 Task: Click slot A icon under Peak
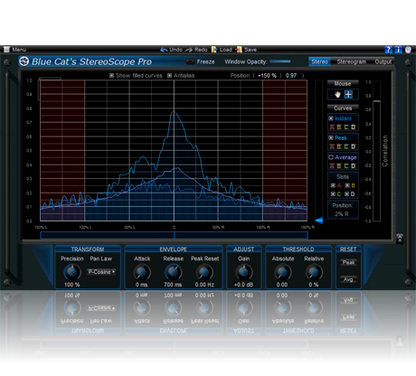pyautogui.click(x=332, y=146)
